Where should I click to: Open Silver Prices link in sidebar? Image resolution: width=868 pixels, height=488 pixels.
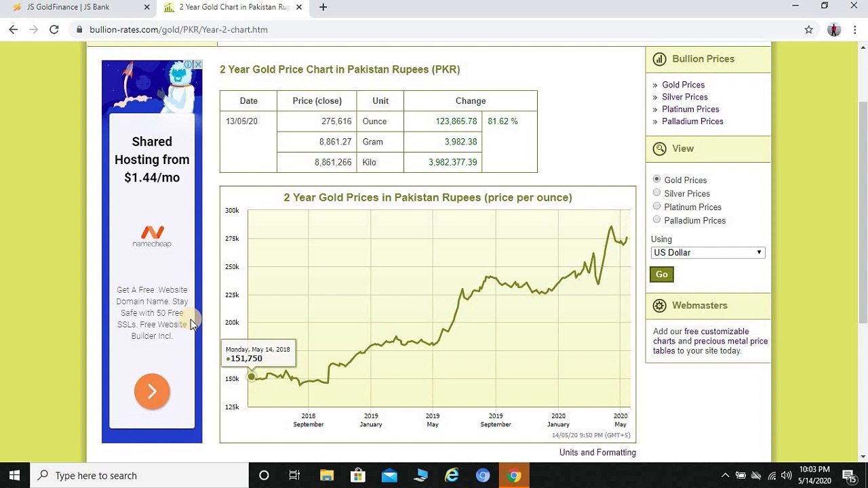pyautogui.click(x=685, y=97)
